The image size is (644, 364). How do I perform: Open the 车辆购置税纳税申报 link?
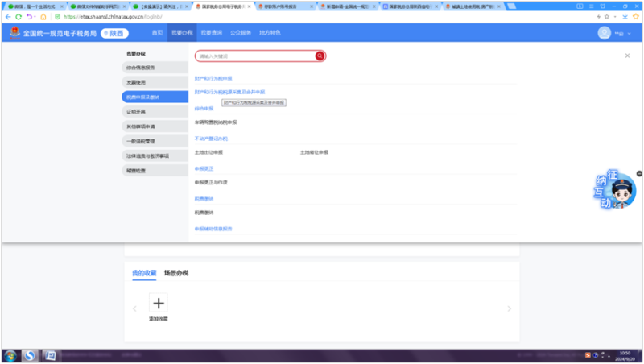(216, 122)
